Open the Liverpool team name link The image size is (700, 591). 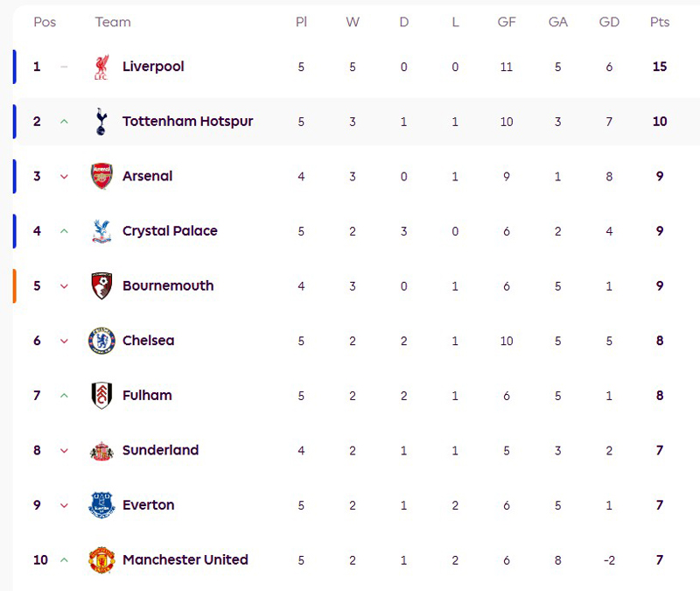click(x=153, y=67)
